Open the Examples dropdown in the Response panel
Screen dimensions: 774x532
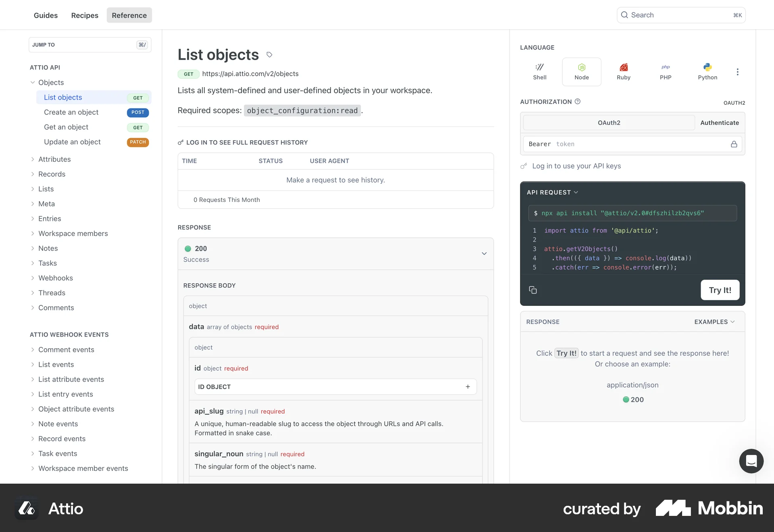point(714,322)
